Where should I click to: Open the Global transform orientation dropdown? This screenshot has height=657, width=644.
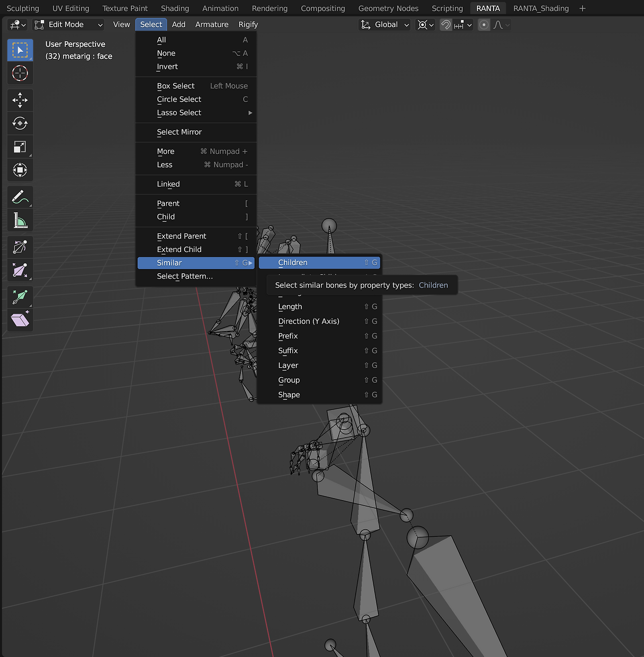pos(385,25)
